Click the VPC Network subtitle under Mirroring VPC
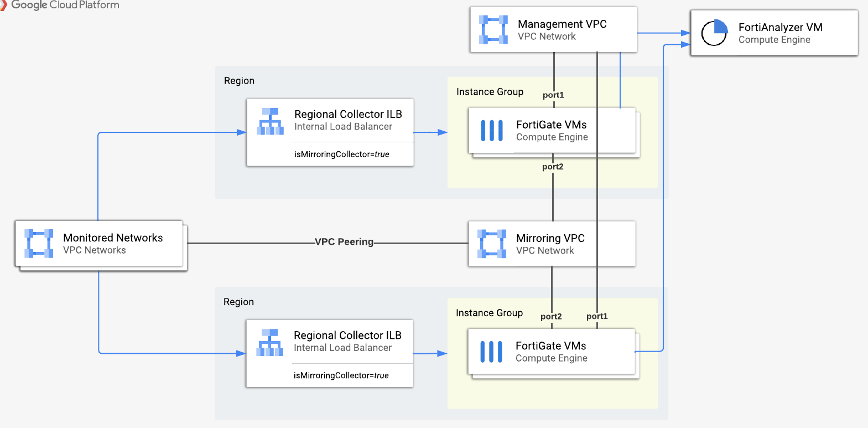 (545, 250)
